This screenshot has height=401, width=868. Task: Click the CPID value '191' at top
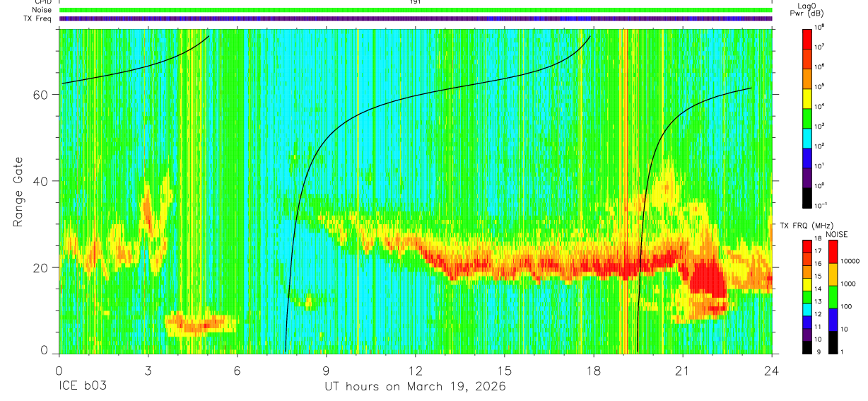pos(415,2)
